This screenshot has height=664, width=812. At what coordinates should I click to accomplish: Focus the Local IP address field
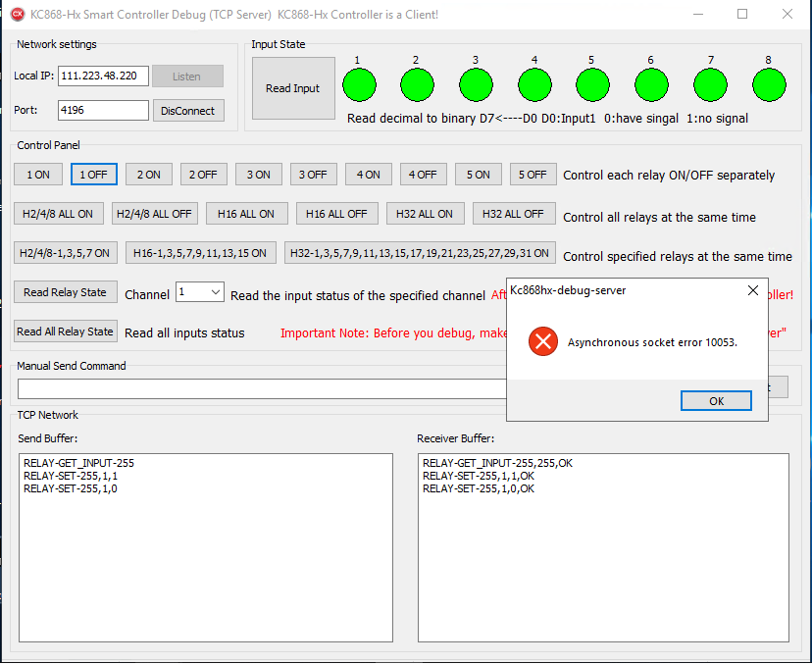pos(103,77)
